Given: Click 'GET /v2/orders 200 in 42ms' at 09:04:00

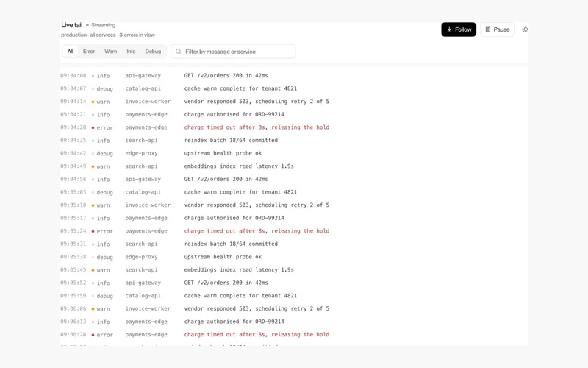Looking at the screenshot, I should pos(226,76).
